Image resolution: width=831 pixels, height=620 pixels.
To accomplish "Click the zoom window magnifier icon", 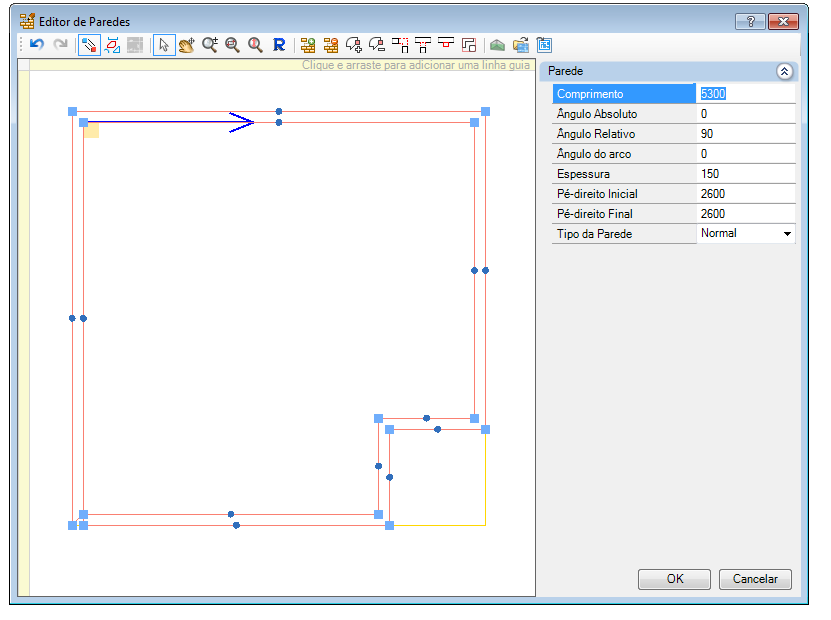I will point(232,45).
